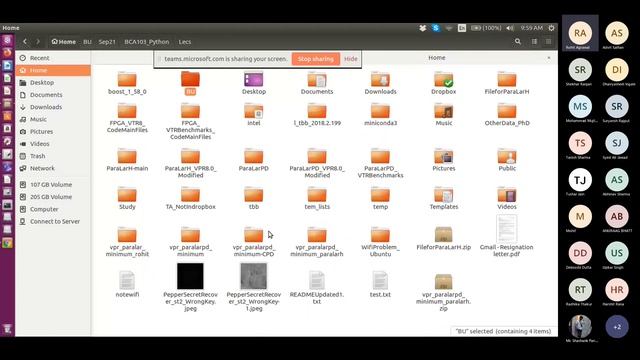Open the TA_NotInDropbox folder
640x360 pixels.
tap(190, 194)
